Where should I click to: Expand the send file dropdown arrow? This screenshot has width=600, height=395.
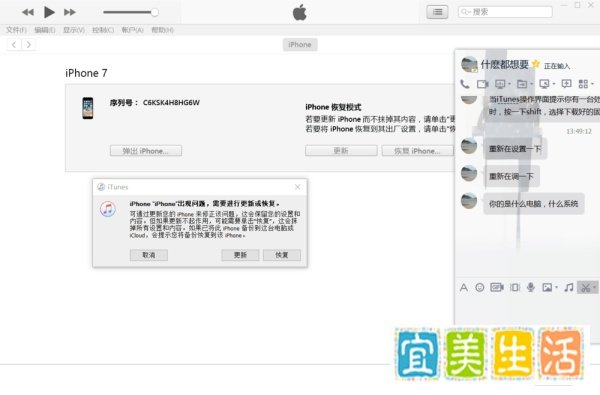(x=532, y=84)
